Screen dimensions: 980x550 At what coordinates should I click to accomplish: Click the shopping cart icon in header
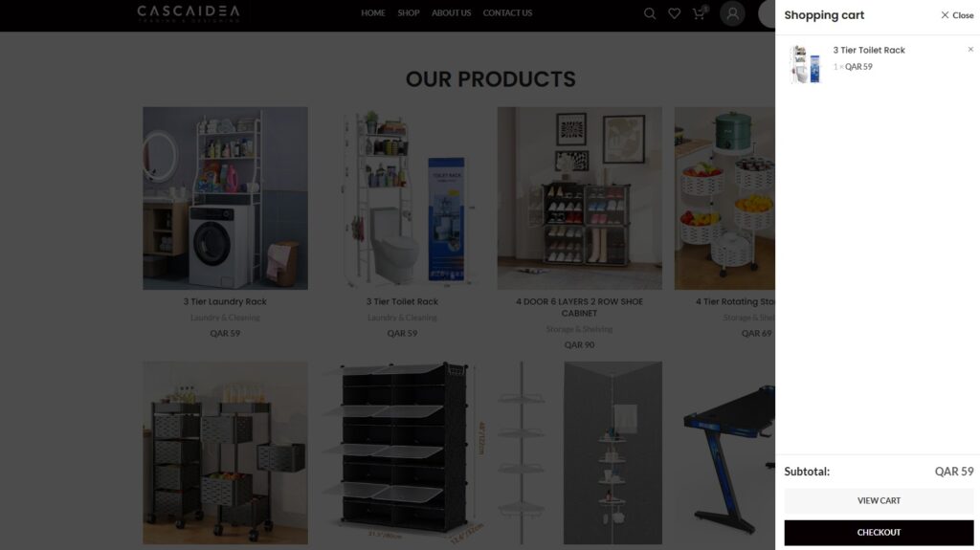click(700, 13)
